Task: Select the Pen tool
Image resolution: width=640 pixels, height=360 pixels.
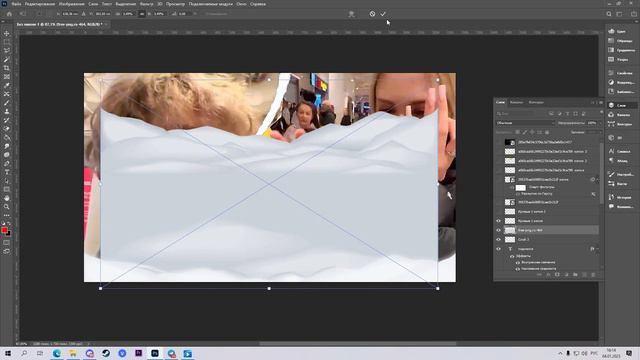Action: [7, 163]
